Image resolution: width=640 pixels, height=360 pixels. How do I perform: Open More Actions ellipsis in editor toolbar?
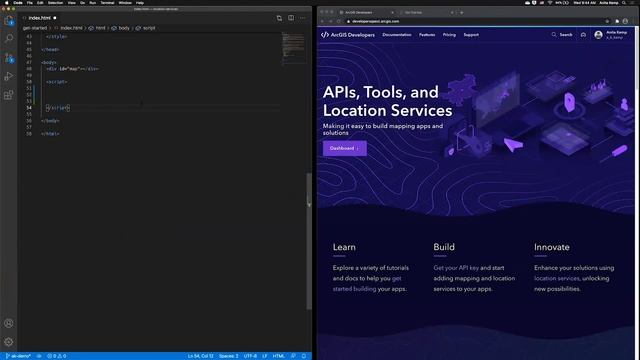[x=303, y=18]
